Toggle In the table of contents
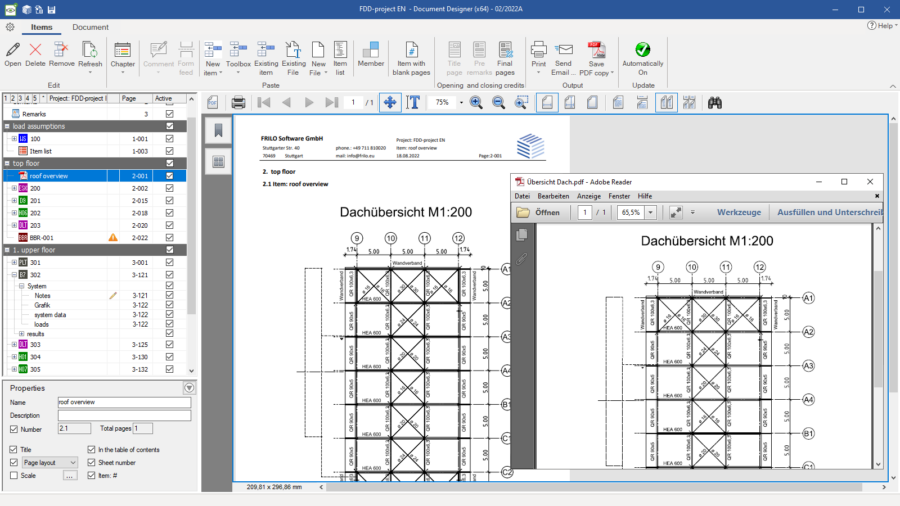 pyautogui.click(x=91, y=449)
